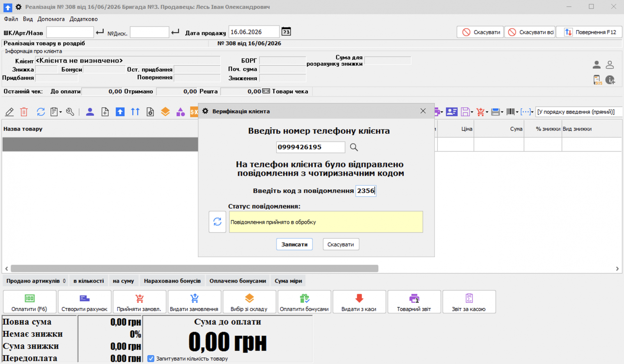Viewport: 624px width, 364px height.
Task: Click the Оплатити (F6) button
Action: [x=30, y=302]
